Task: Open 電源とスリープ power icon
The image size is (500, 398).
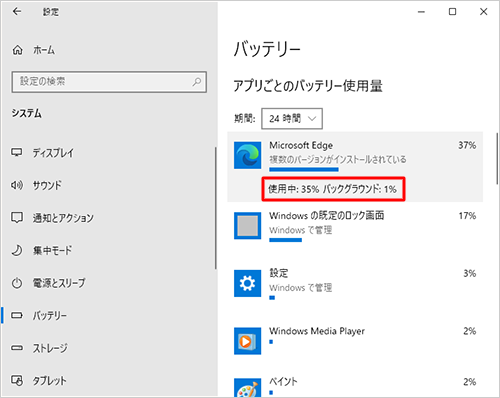Action: 17,283
